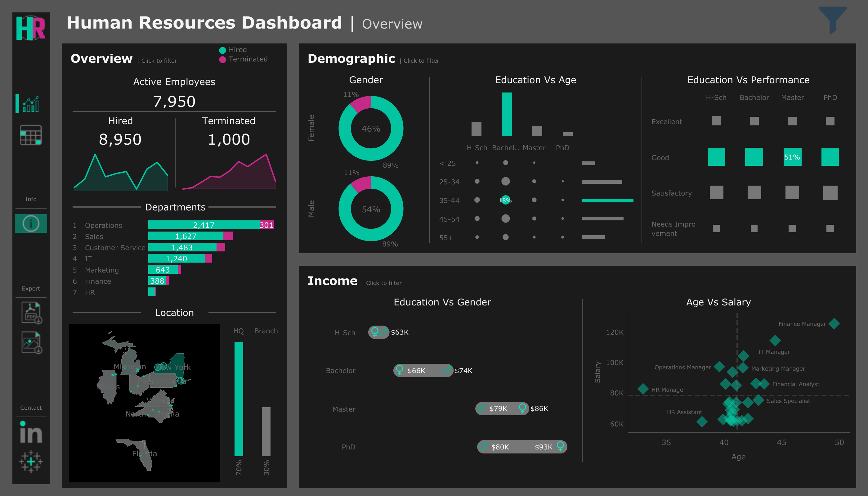The height and width of the screenshot is (496, 868).
Task: Click the Info icon in sidebar
Action: click(31, 223)
